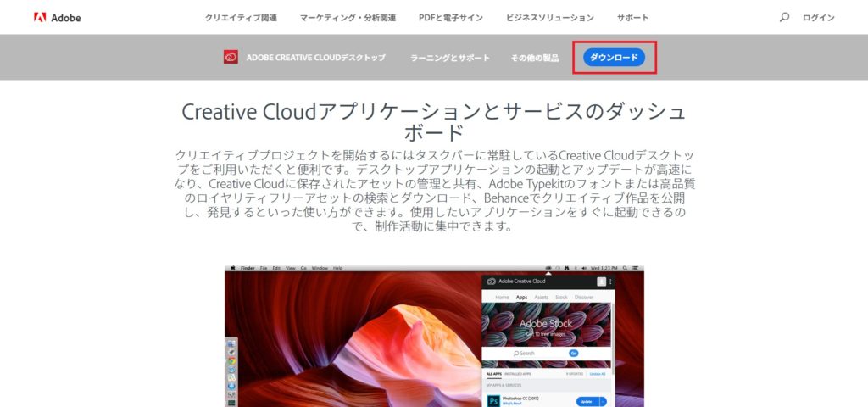Click the Adobe logo in the header

pos(57,18)
